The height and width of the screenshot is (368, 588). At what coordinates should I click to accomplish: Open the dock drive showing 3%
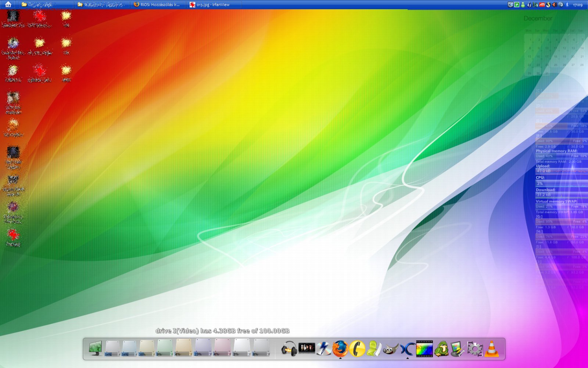pos(241,348)
